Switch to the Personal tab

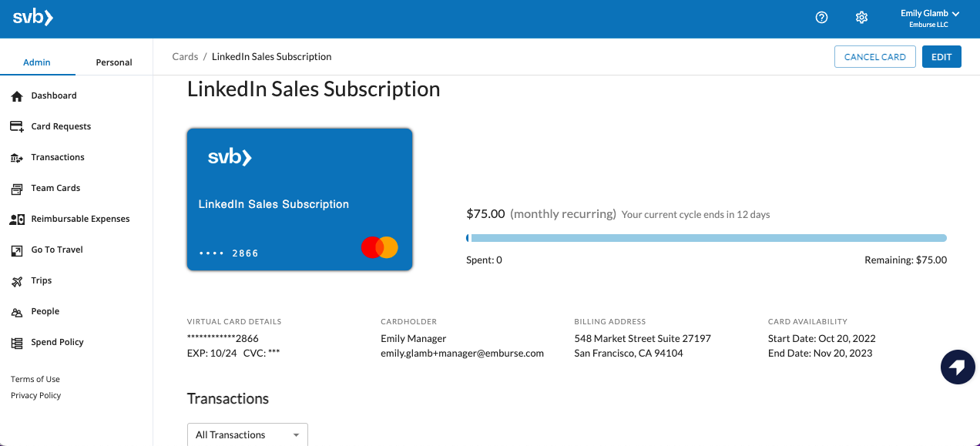[114, 62]
